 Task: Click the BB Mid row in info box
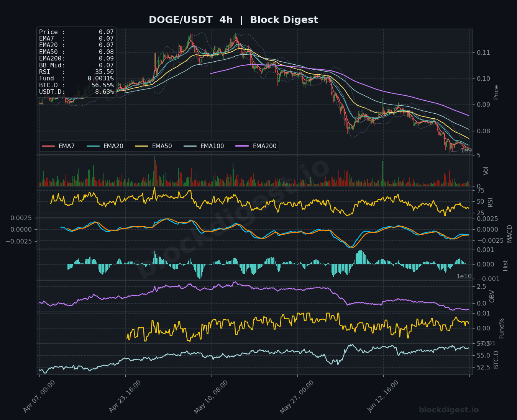click(76, 65)
